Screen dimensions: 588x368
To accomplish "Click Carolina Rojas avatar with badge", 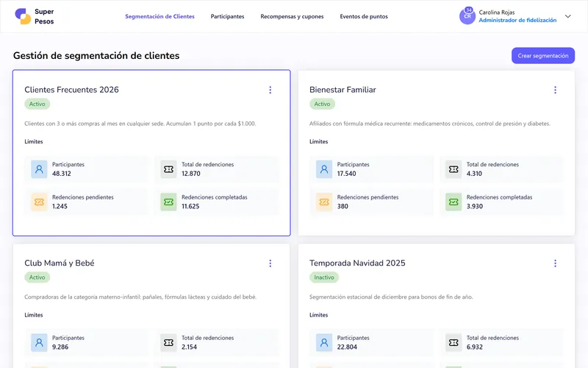I will [x=467, y=15].
